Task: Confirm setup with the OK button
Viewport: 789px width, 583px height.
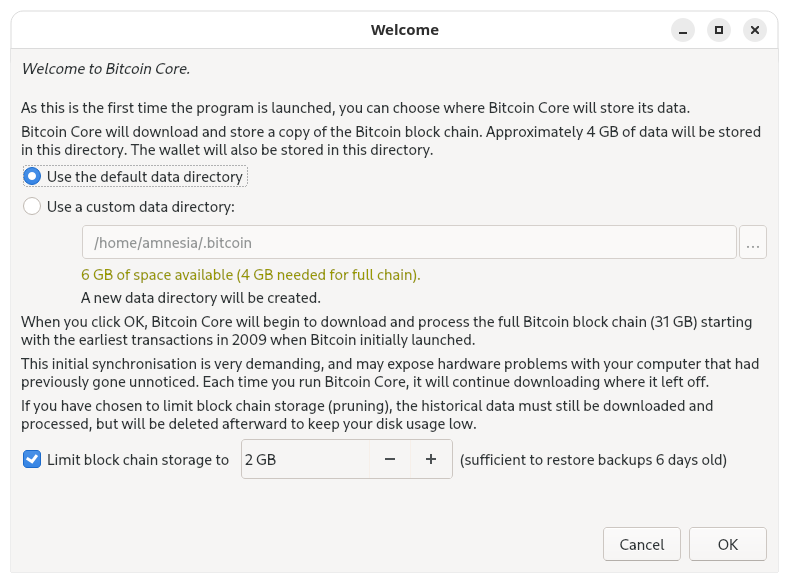Action: (728, 544)
